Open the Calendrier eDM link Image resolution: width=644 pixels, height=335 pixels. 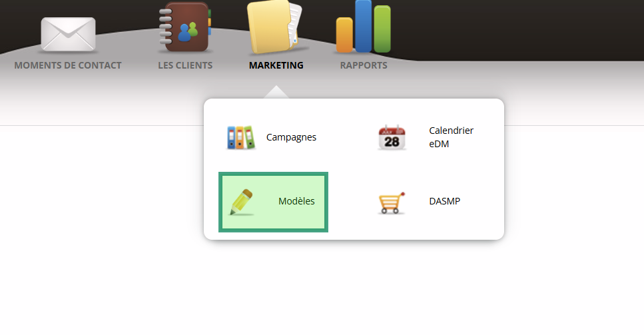tap(451, 137)
